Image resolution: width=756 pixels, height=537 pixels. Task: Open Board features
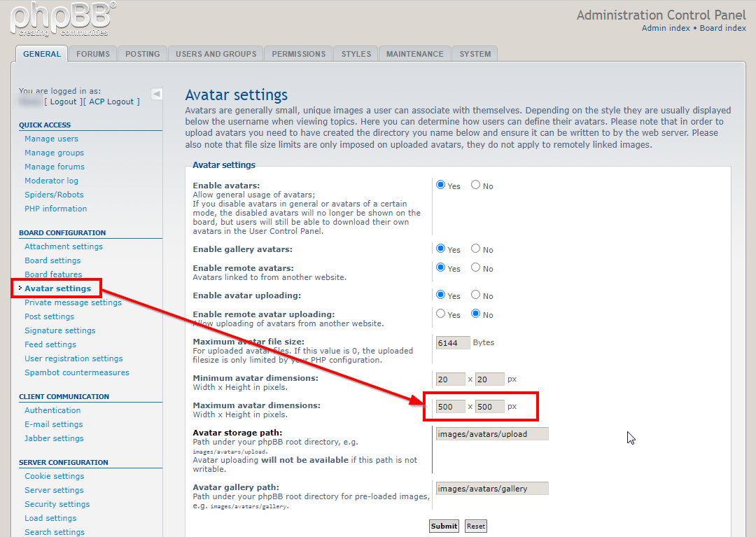pyautogui.click(x=53, y=274)
